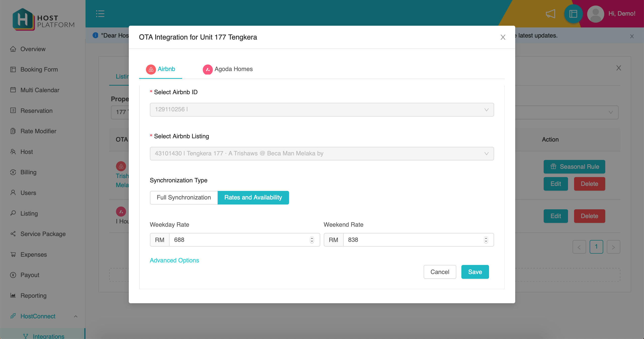The height and width of the screenshot is (339, 644).
Task: Click the Hi, Demo! greeting text
Action: tap(622, 14)
